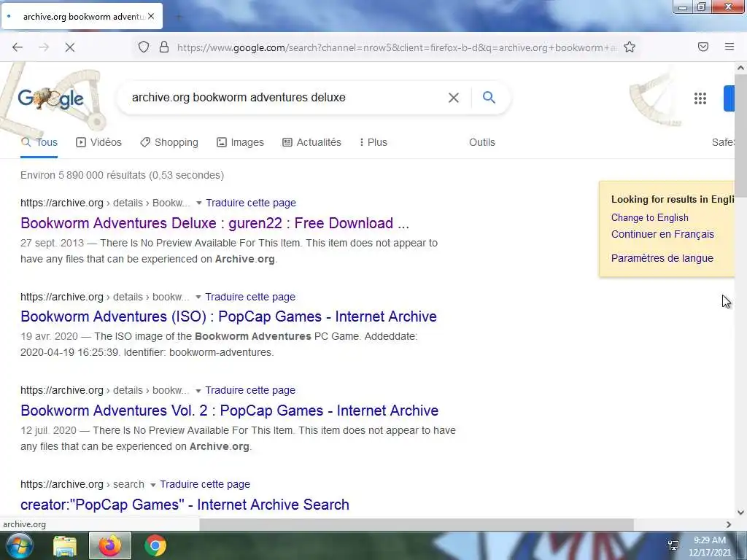Image resolution: width=747 pixels, height=560 pixels.
Task: Switch to Firefox in the taskbar
Action: coord(110,545)
